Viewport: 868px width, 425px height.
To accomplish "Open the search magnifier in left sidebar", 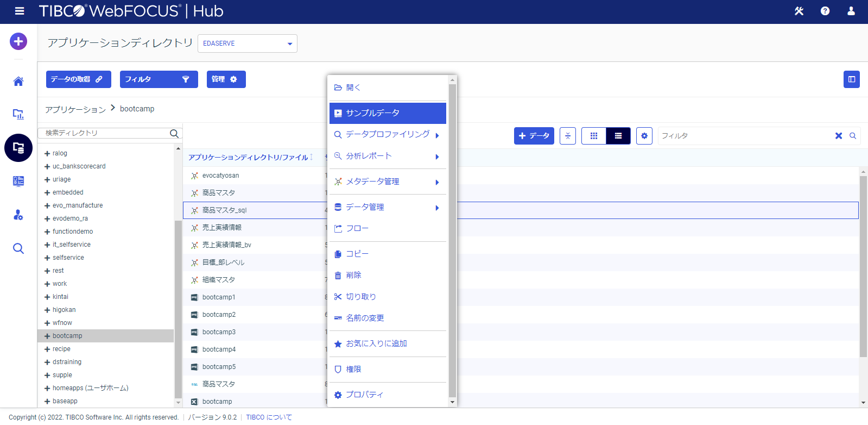I will coord(18,248).
